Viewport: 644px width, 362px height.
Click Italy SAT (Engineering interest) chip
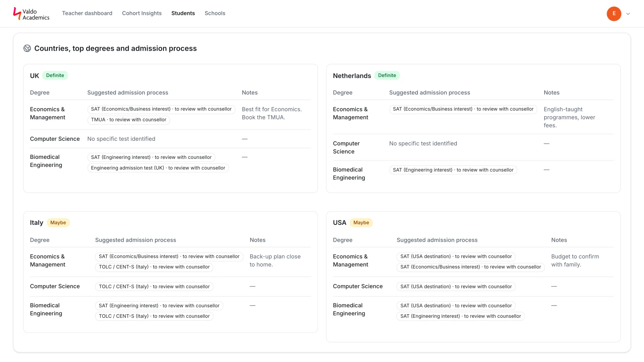pos(159,306)
